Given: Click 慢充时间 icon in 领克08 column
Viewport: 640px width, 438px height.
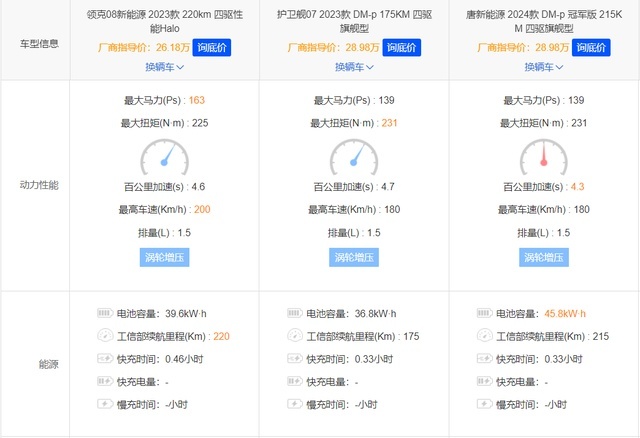Looking at the screenshot, I should pos(105,404).
